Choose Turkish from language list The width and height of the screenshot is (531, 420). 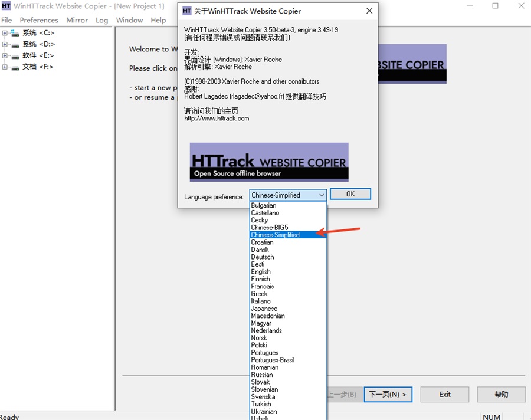[x=288, y=404]
